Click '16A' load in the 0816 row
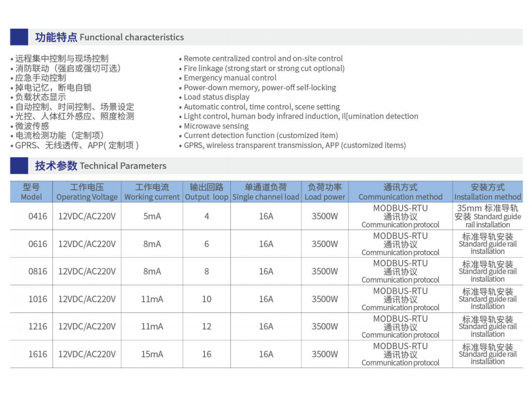Screen dimensions: 532x398 click(x=266, y=272)
